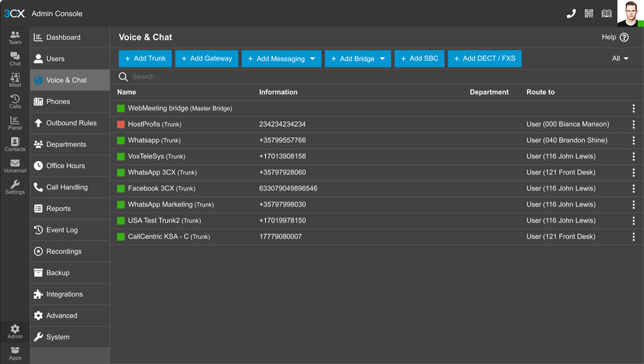Click the Help link
The width and height of the screenshot is (644, 364).
pos(615,37)
